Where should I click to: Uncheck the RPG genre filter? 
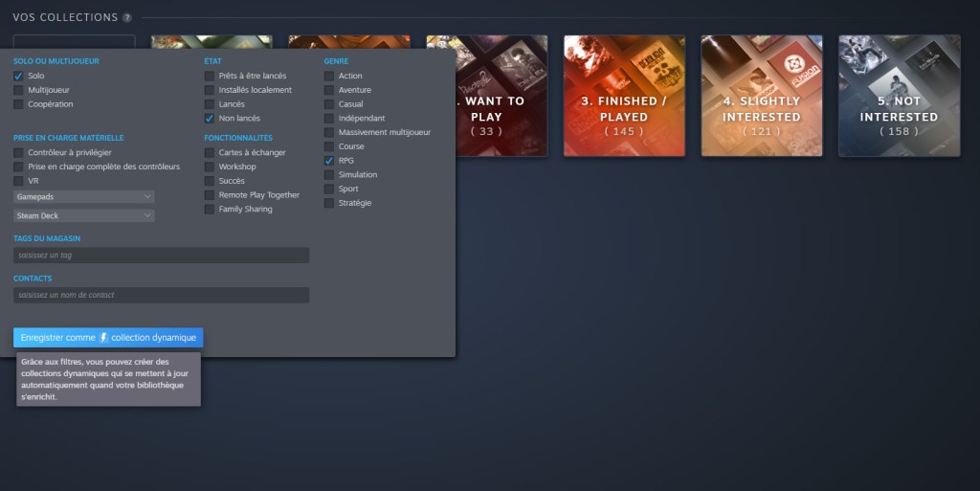pos(329,161)
